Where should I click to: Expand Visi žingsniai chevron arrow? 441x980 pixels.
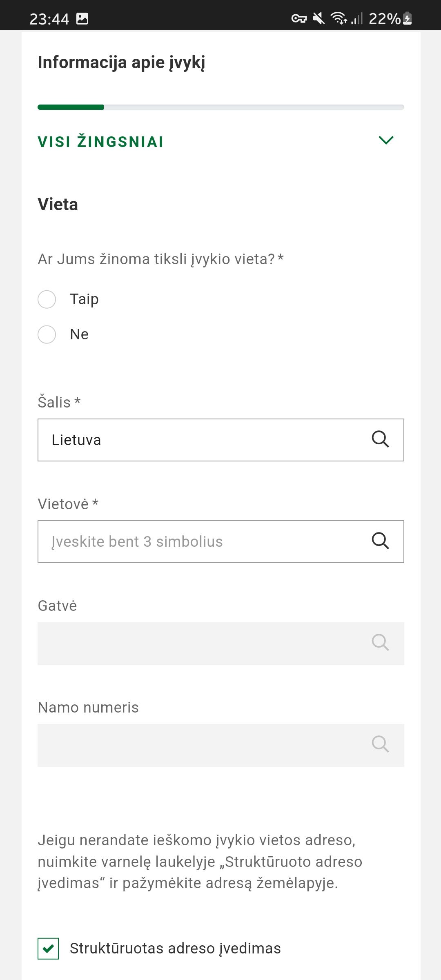coord(386,140)
